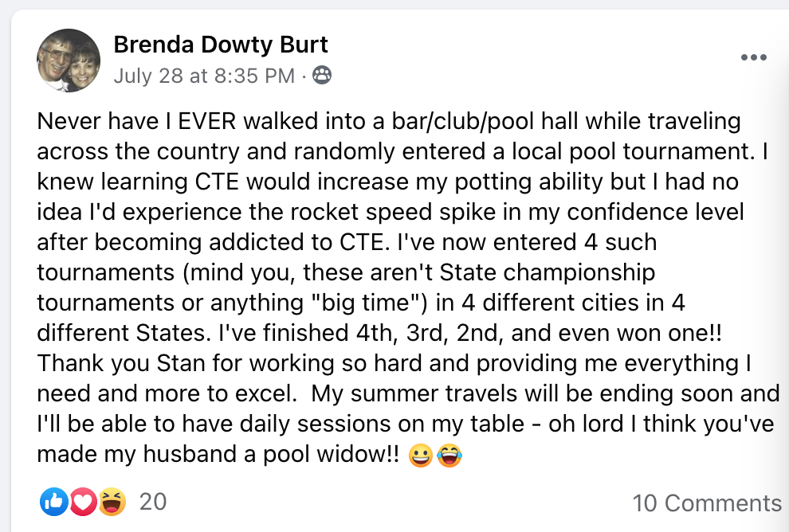The height and width of the screenshot is (532, 789).
Task: Click the red heart Love reaction icon
Action: (83, 501)
